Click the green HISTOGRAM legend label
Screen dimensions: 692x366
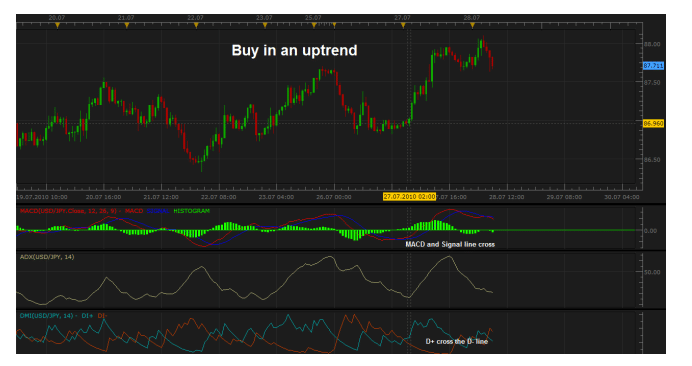click(x=192, y=211)
